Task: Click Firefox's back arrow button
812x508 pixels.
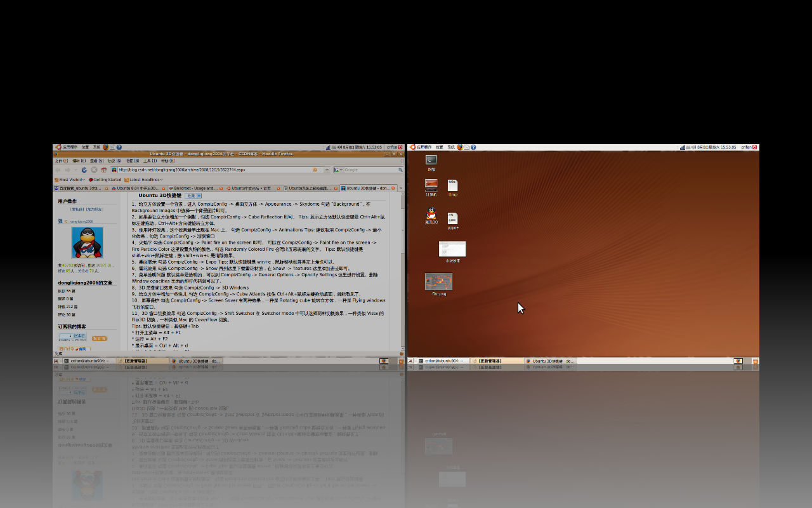Action: (x=58, y=170)
